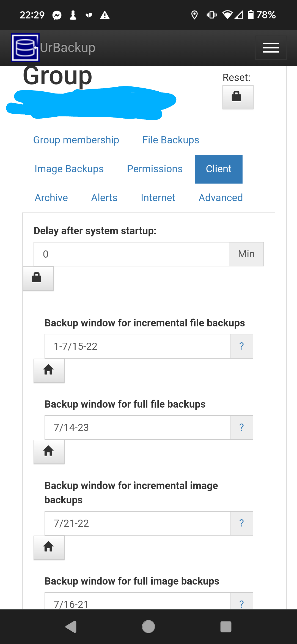Toggle the lock under Delay after system startup
This screenshot has width=297, height=644.
click(38, 278)
